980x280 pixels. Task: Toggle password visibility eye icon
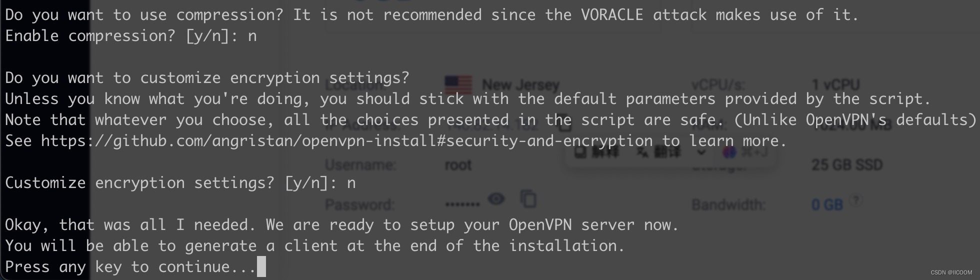coord(496,199)
